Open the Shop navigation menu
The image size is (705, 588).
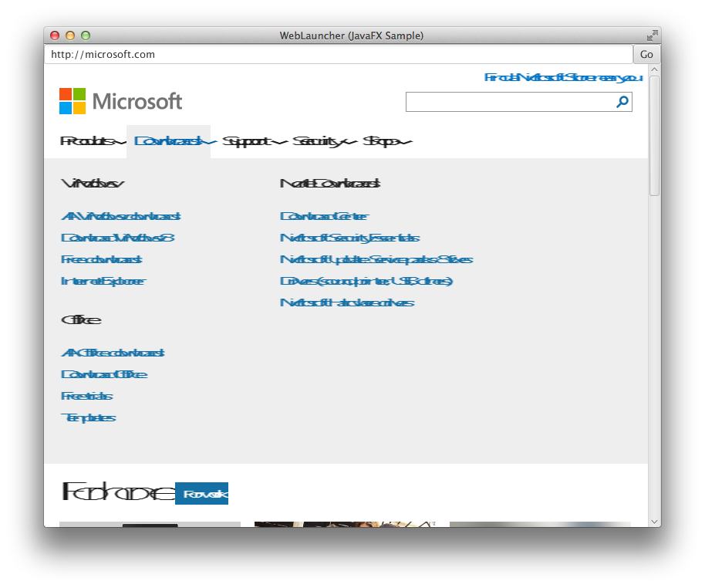[x=386, y=141]
